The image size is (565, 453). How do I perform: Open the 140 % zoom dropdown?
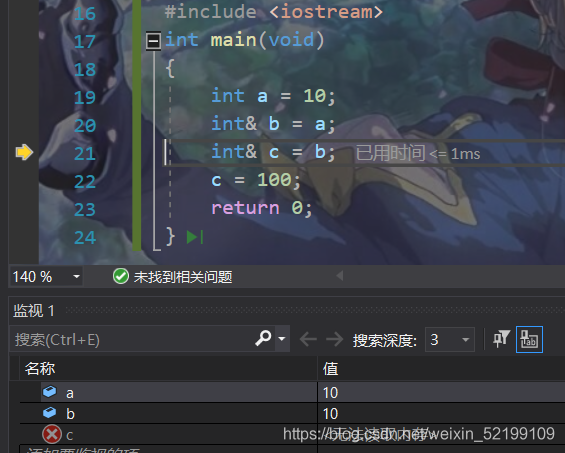point(76,277)
